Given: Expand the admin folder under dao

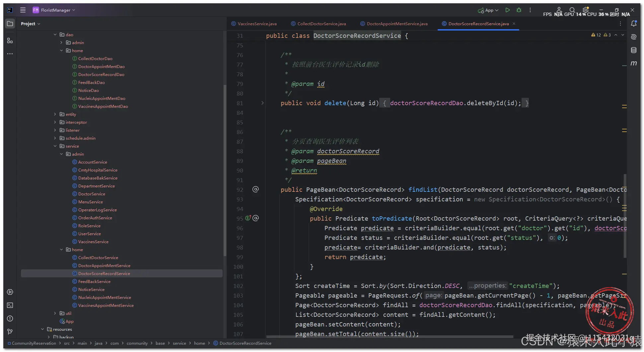Looking at the screenshot, I should tap(61, 42).
